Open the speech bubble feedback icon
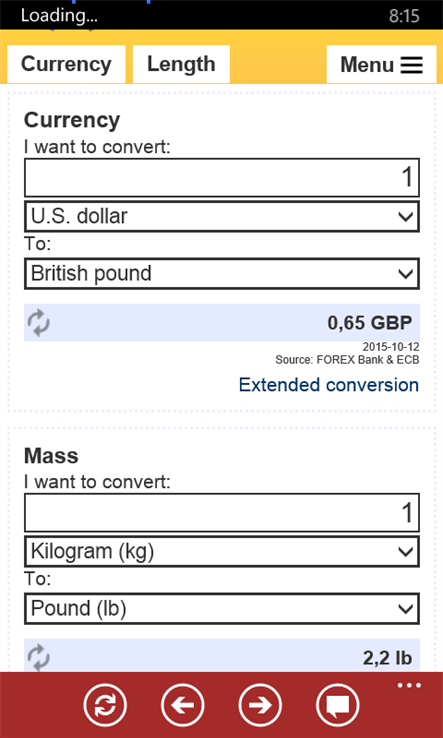 tap(338, 705)
